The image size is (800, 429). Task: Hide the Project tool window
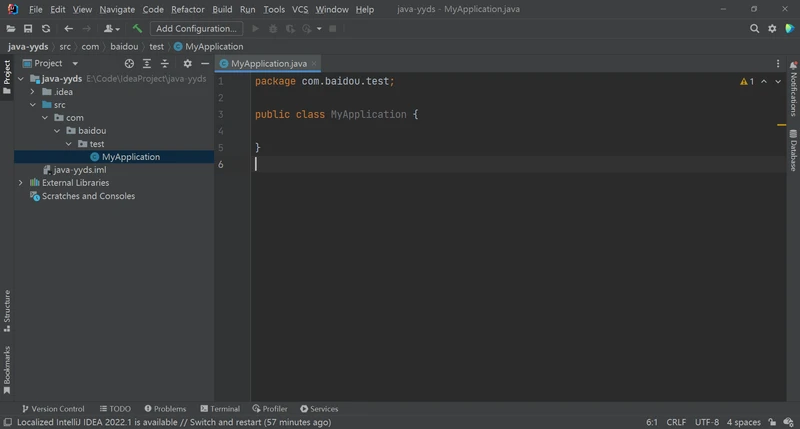pos(205,63)
